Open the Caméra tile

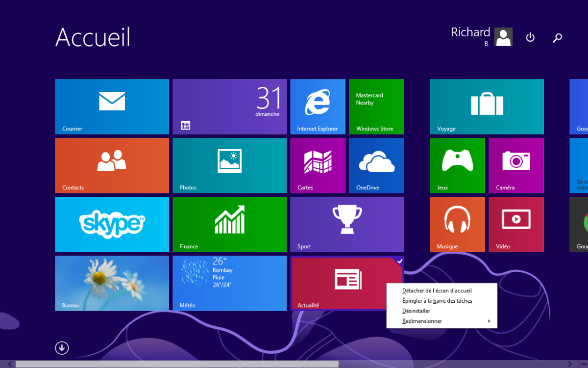(516, 165)
